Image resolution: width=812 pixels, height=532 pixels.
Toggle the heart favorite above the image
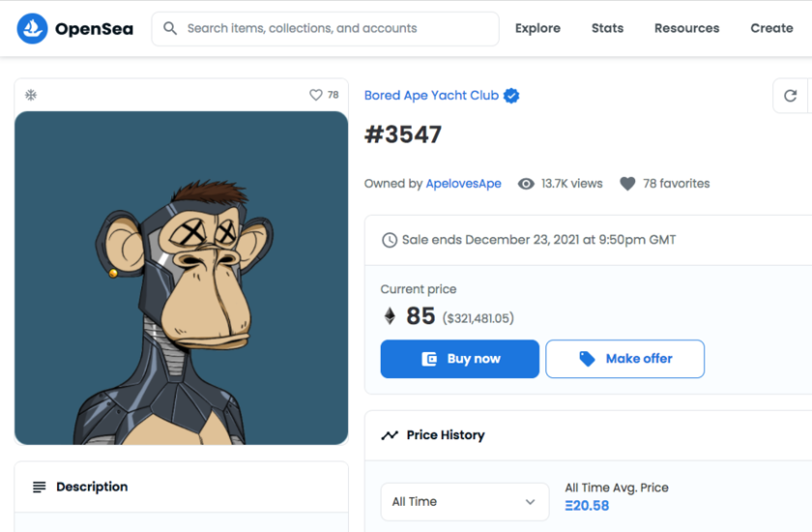(x=315, y=95)
